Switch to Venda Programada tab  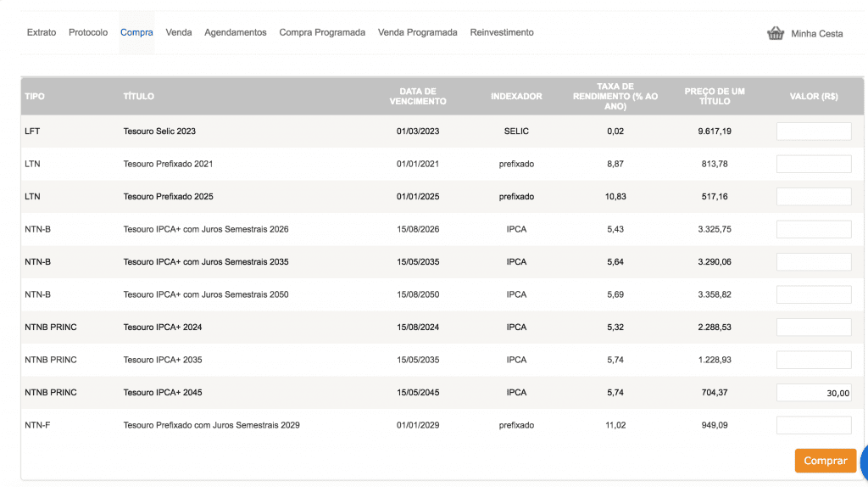(417, 33)
